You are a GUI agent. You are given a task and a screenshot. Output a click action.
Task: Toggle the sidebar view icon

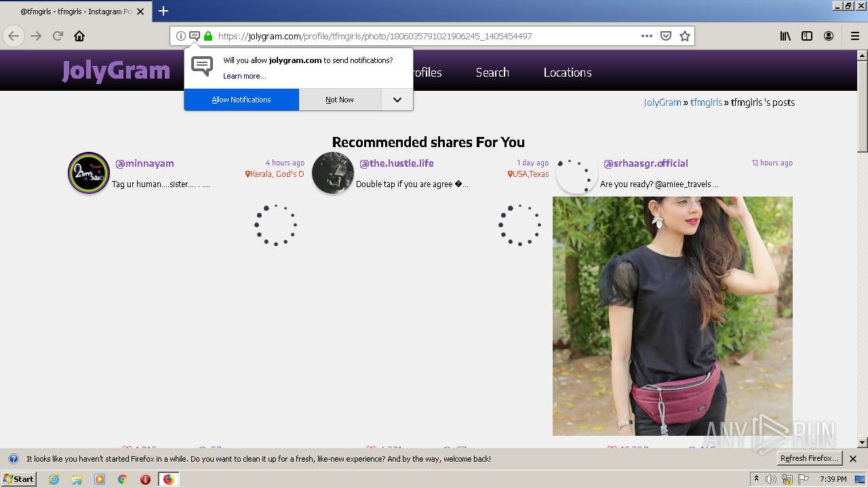[807, 36]
